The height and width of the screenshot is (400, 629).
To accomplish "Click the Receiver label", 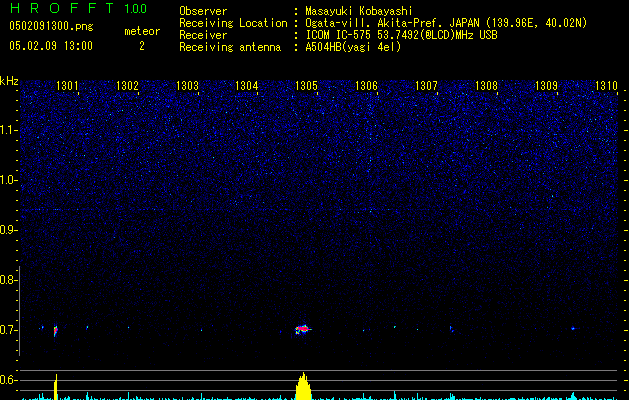I will 203,35.
